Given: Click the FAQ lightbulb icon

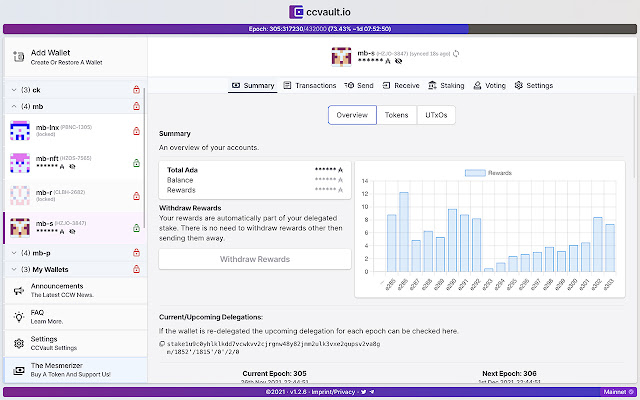Looking at the screenshot, I should 19,317.
